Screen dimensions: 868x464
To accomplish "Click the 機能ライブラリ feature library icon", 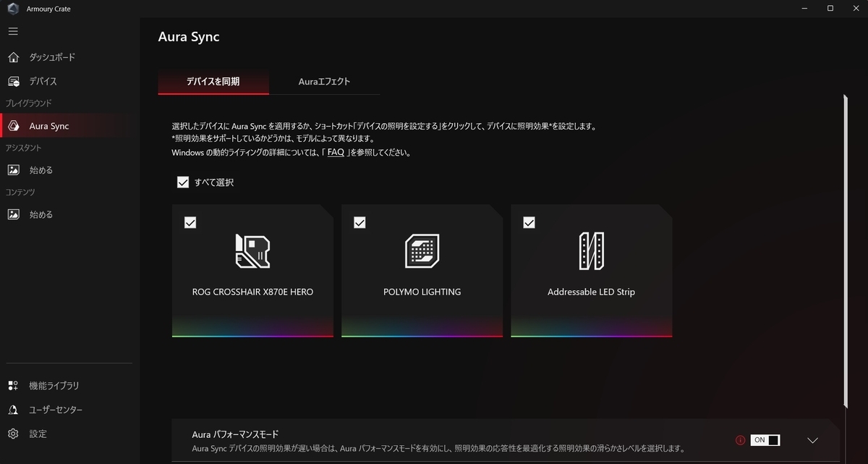I will click(13, 386).
